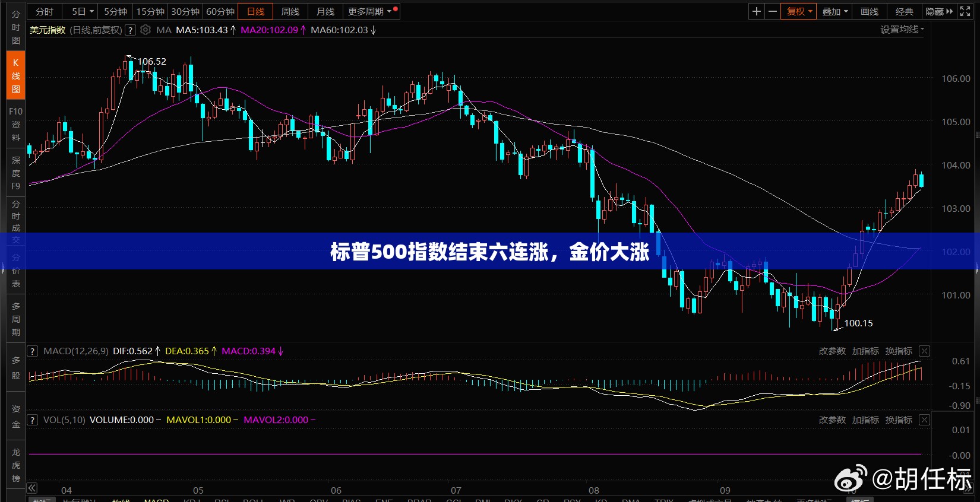Zoom in chart with plus icon
980x502 pixels.
click(x=756, y=11)
